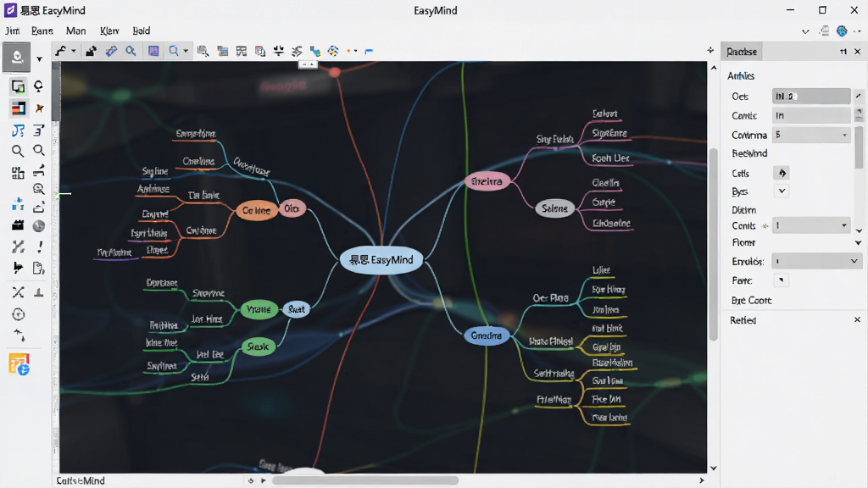Click the blue curly branch icon in left toolbar
This screenshot has height=488, width=868.
point(18,130)
